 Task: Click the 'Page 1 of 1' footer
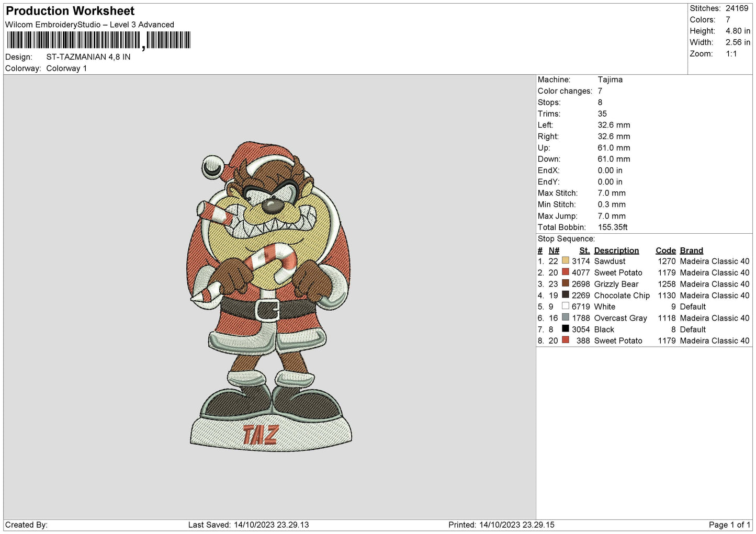(x=729, y=525)
